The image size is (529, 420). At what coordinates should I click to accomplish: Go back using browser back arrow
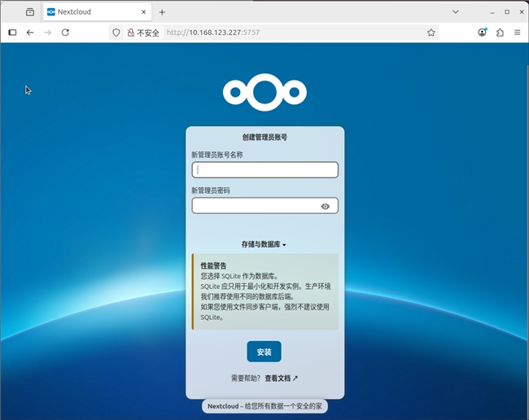pos(30,33)
